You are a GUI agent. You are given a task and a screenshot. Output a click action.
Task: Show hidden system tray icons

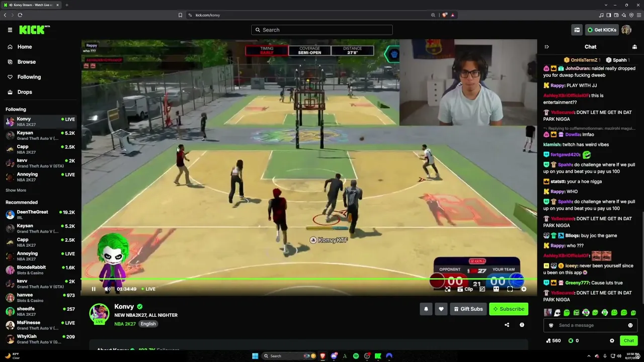pos(589,356)
